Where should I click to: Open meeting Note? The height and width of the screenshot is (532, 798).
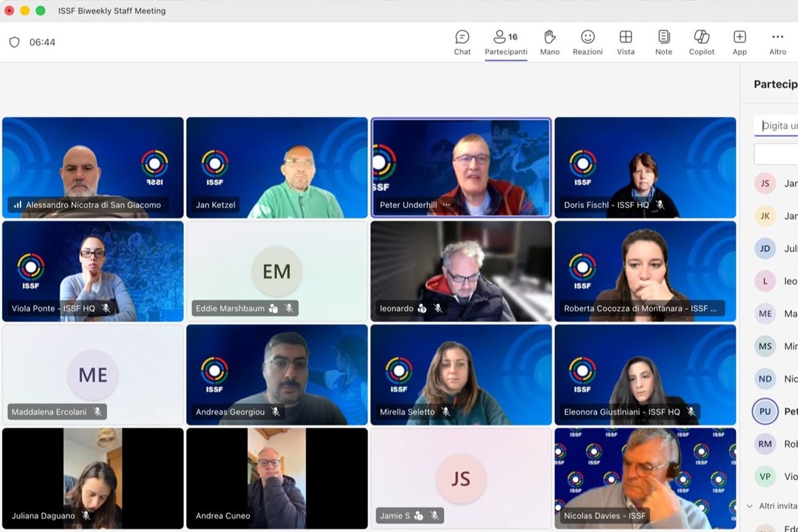(663, 43)
